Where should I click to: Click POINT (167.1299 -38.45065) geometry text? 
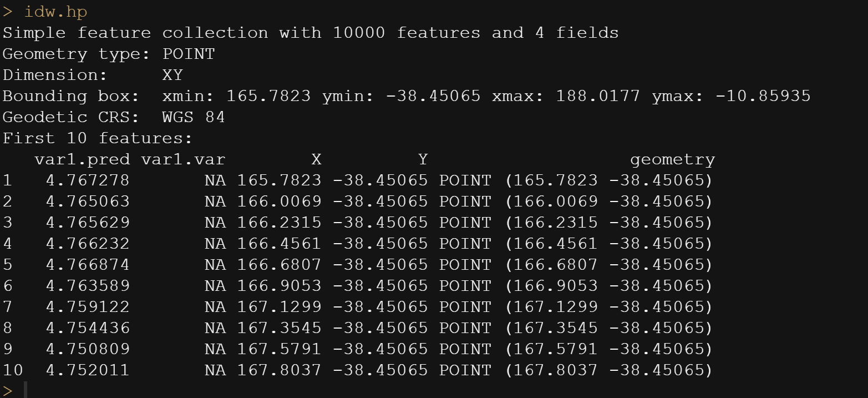point(576,307)
